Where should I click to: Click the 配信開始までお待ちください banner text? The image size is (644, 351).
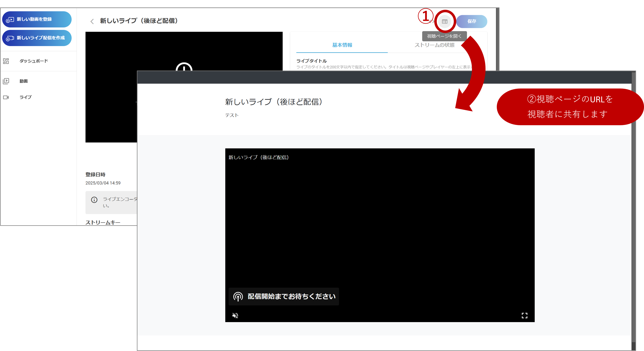coord(291,296)
